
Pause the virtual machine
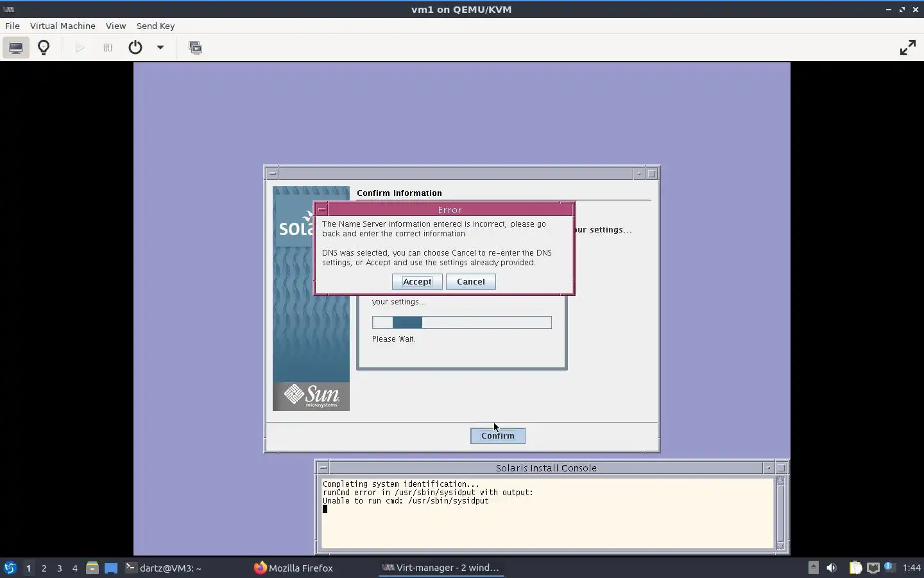click(108, 48)
